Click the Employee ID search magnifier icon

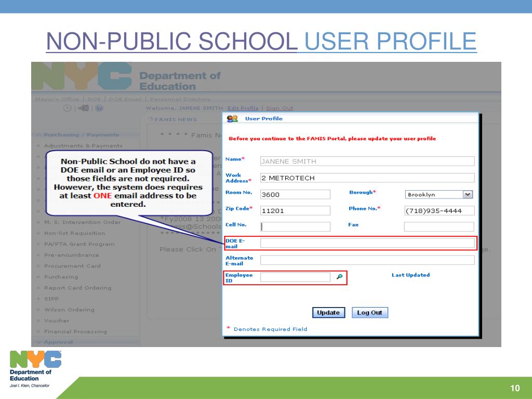339,277
